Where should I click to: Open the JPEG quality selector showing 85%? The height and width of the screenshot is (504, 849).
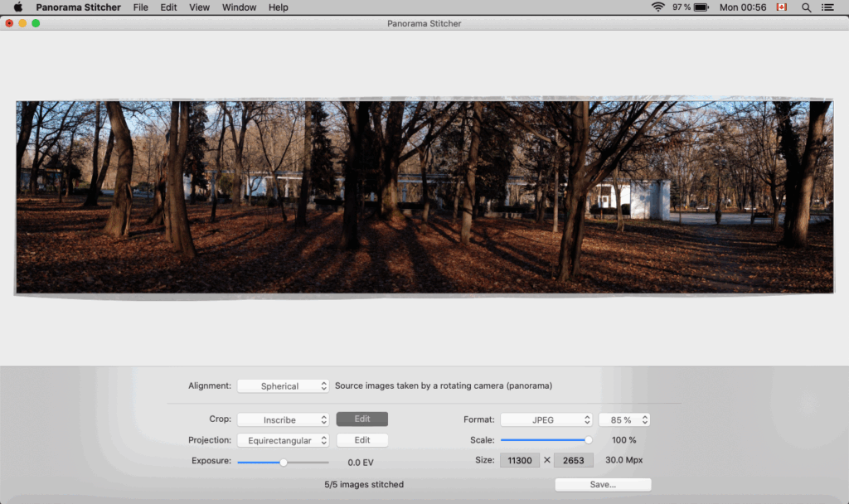624,419
